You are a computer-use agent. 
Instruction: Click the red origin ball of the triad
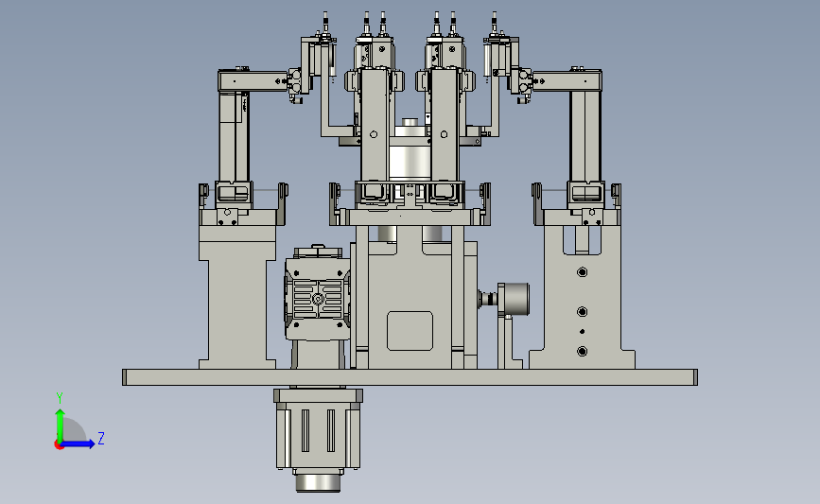59,445
